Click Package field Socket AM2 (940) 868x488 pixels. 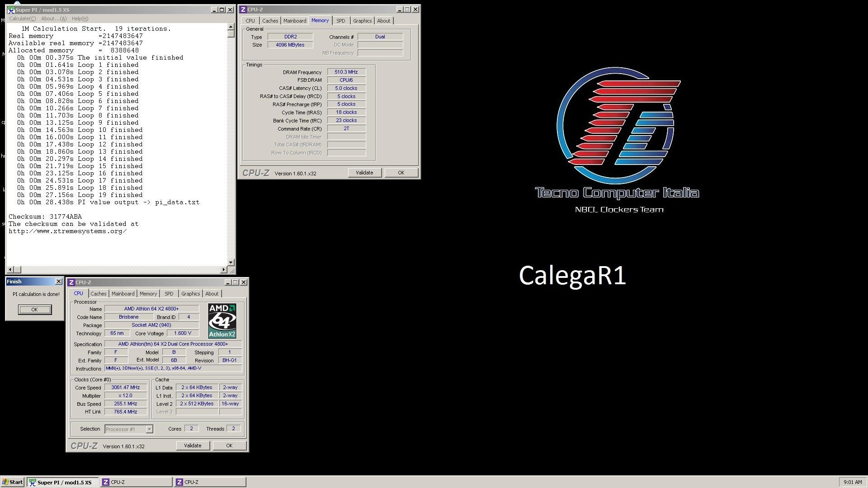pyautogui.click(x=152, y=325)
